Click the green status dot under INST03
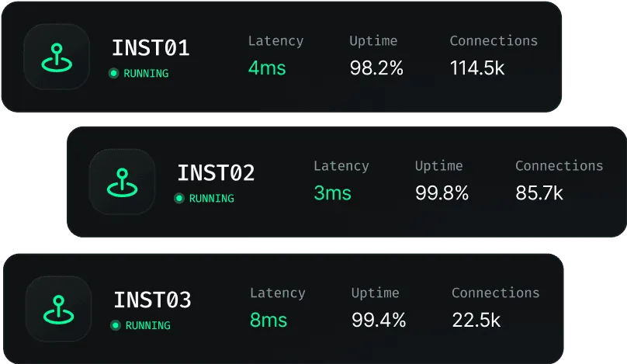This screenshot has height=364, width=627. [x=116, y=326]
